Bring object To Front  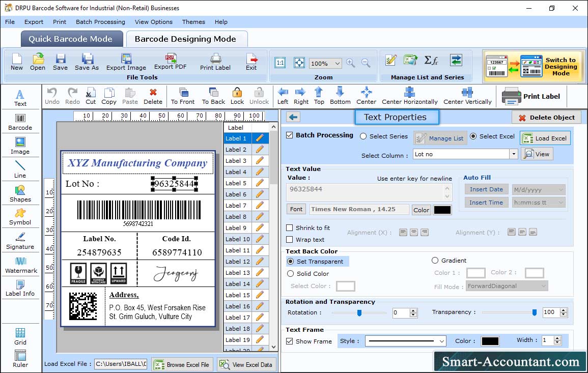[x=183, y=96]
